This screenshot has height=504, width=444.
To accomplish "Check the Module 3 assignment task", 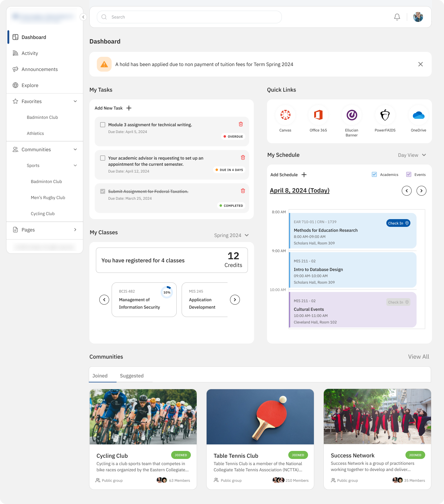I will [103, 125].
